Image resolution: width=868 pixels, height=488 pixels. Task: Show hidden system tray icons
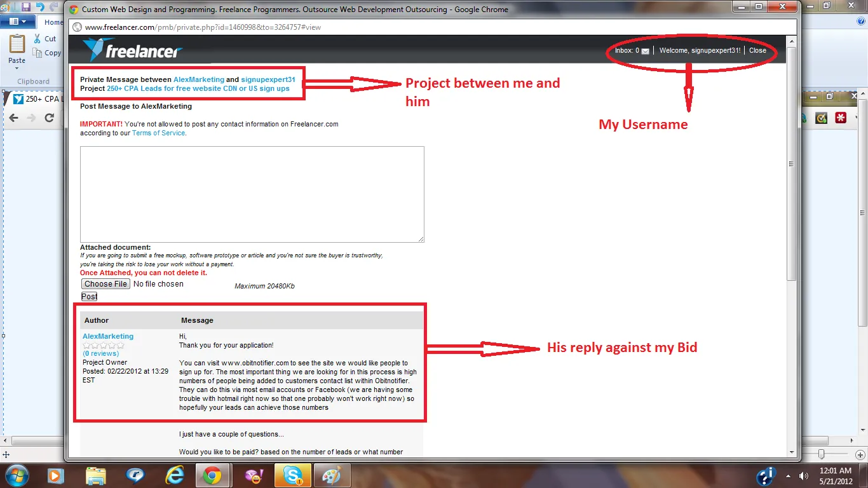790,475
